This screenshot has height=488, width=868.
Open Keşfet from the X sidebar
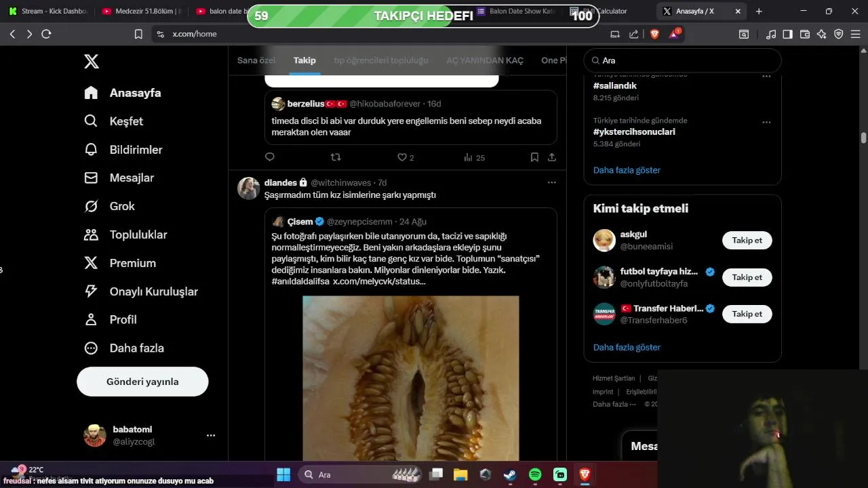click(114, 121)
